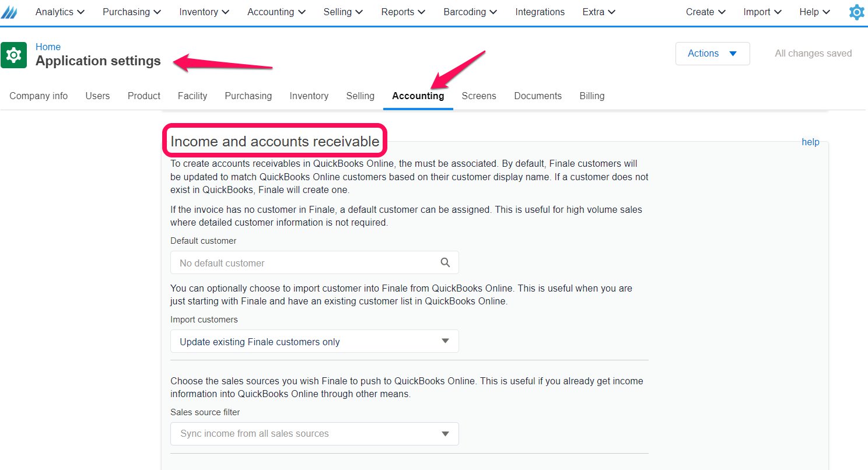This screenshot has width=868, height=470.
Task: Switch to the Inventory settings tab
Action: [x=309, y=96]
